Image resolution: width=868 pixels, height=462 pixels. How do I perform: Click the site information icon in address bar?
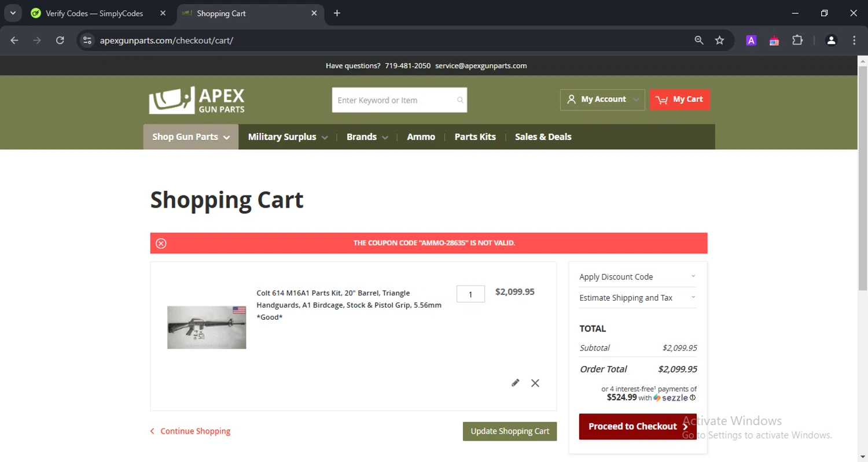[x=87, y=40]
